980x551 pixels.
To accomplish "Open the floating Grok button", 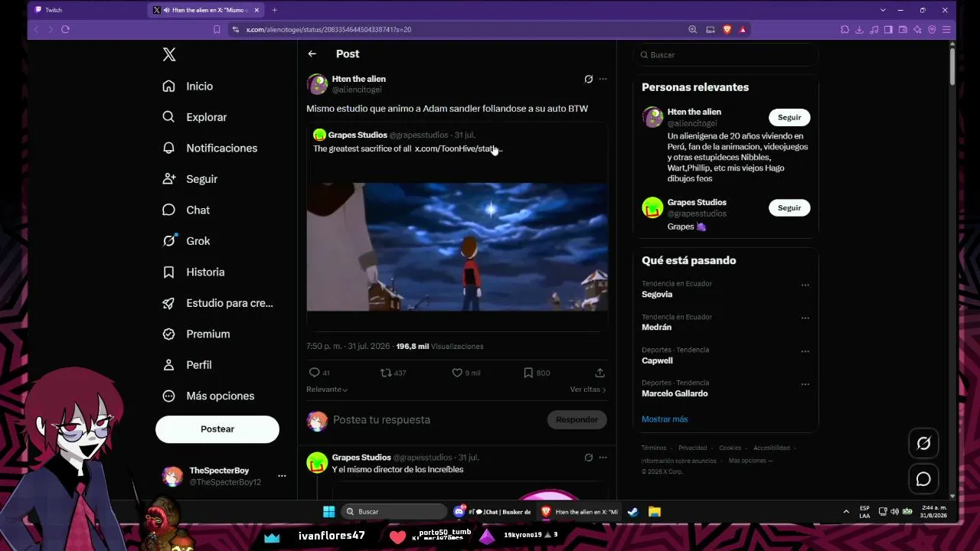I will [923, 443].
